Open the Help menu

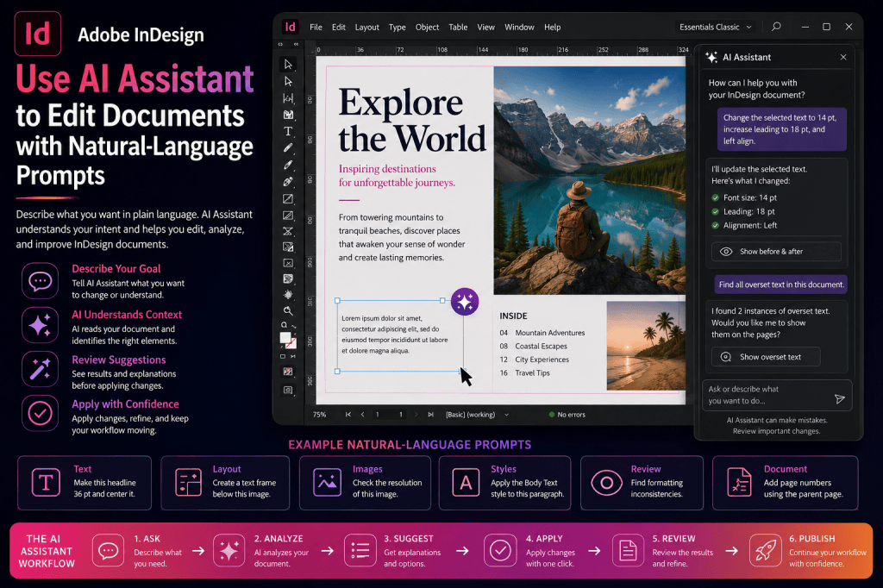(x=553, y=27)
